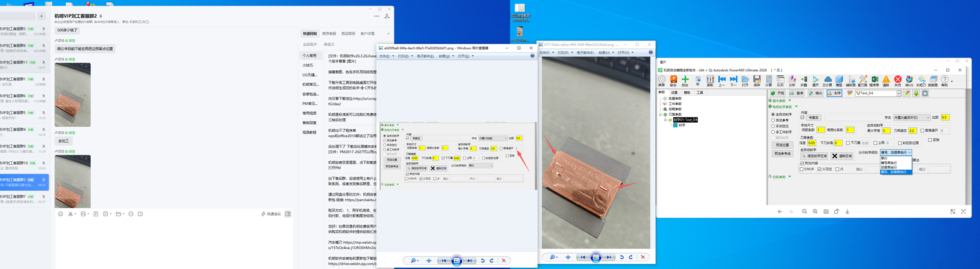
Task: Click the screenshot scissors icon in chat toolbar
Action: pyautogui.click(x=70, y=214)
